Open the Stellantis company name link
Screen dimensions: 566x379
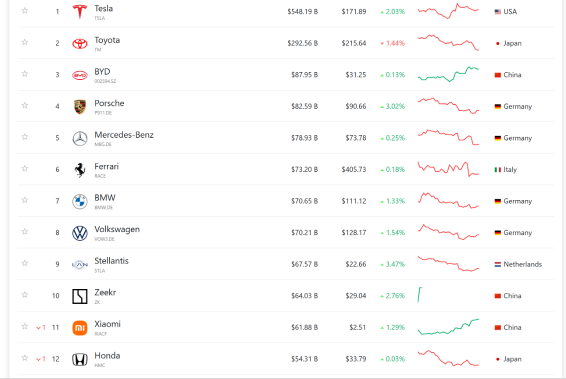[x=112, y=261]
